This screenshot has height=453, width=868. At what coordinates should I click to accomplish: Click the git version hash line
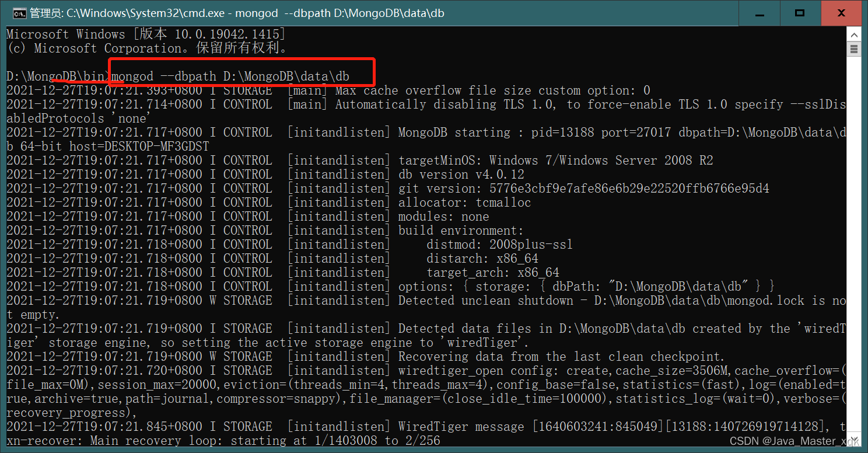pos(584,189)
